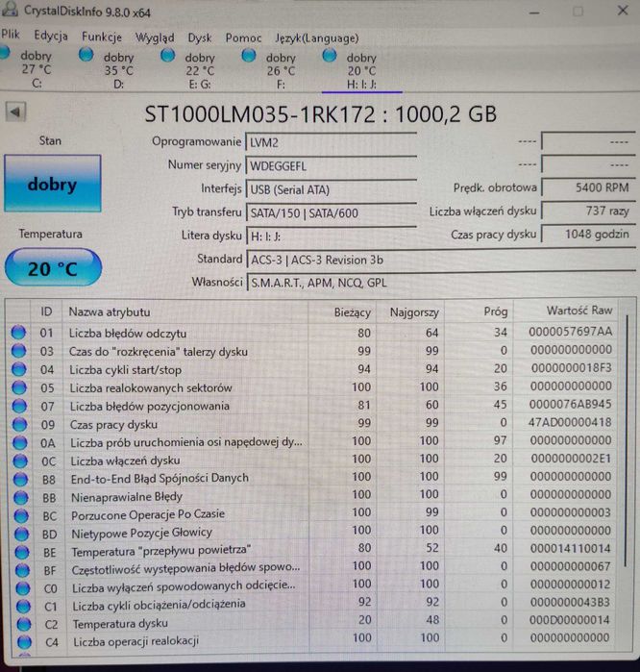
Task: Click the Interfejs field USB (Serial ATA)
Action: [x=332, y=189]
